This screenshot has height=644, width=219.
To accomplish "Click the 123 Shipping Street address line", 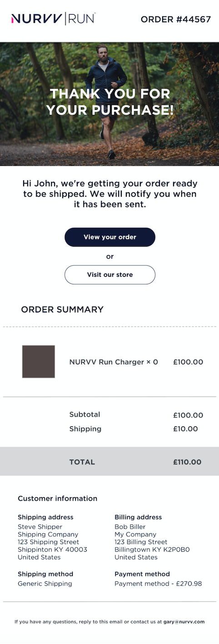I will (x=48, y=542).
